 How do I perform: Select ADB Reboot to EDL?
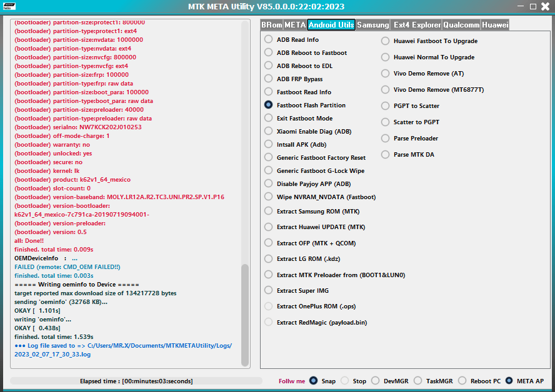(x=268, y=66)
